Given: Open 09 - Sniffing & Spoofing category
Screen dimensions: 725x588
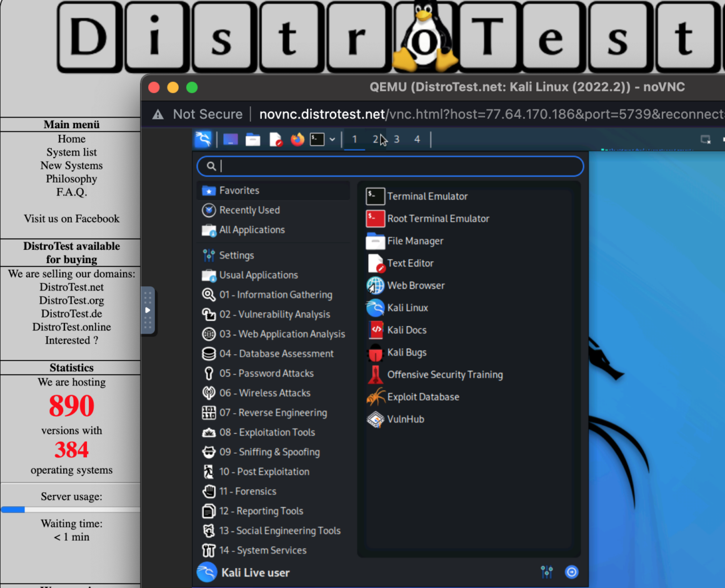Looking at the screenshot, I should 273,452.
